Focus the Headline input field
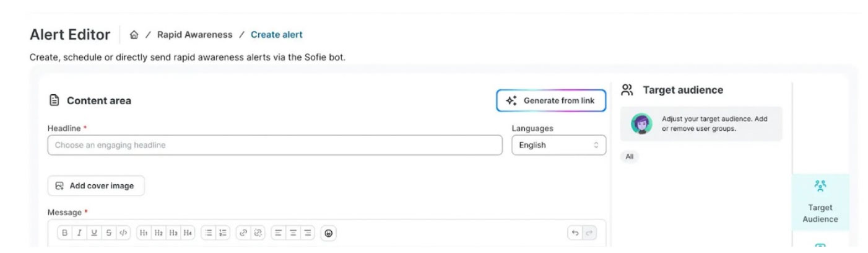Screen dimensions: 868x253 coord(275,145)
